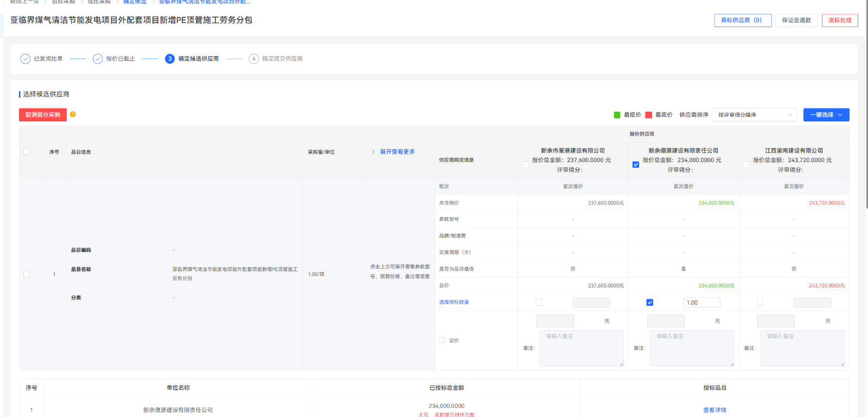Click the step 3 circle icon
The height and width of the screenshot is (417, 868).
click(170, 59)
